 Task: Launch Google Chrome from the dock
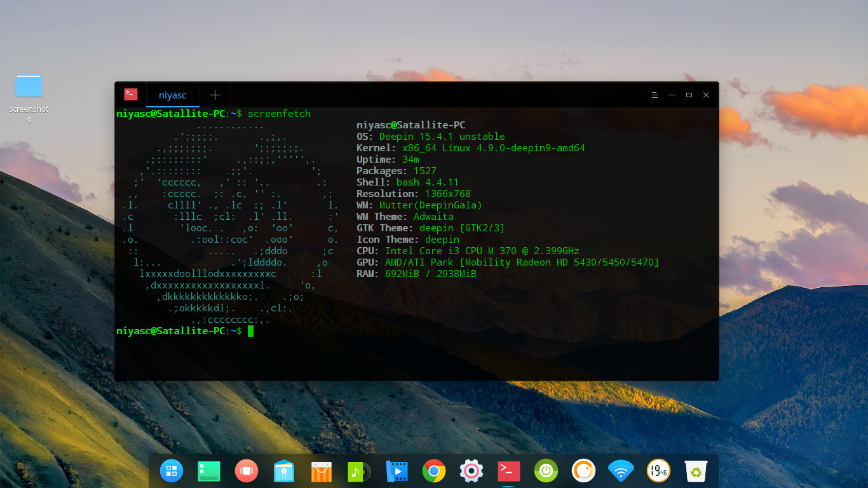point(434,471)
